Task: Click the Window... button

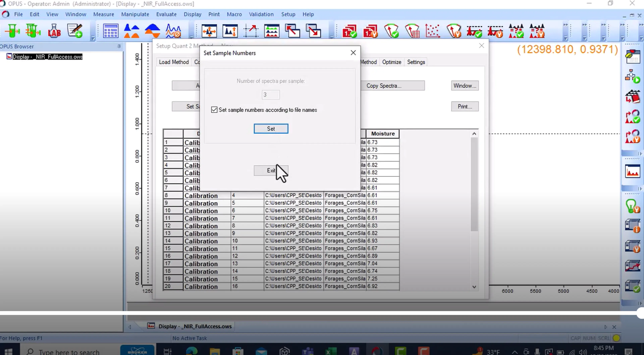Action: [x=465, y=86]
